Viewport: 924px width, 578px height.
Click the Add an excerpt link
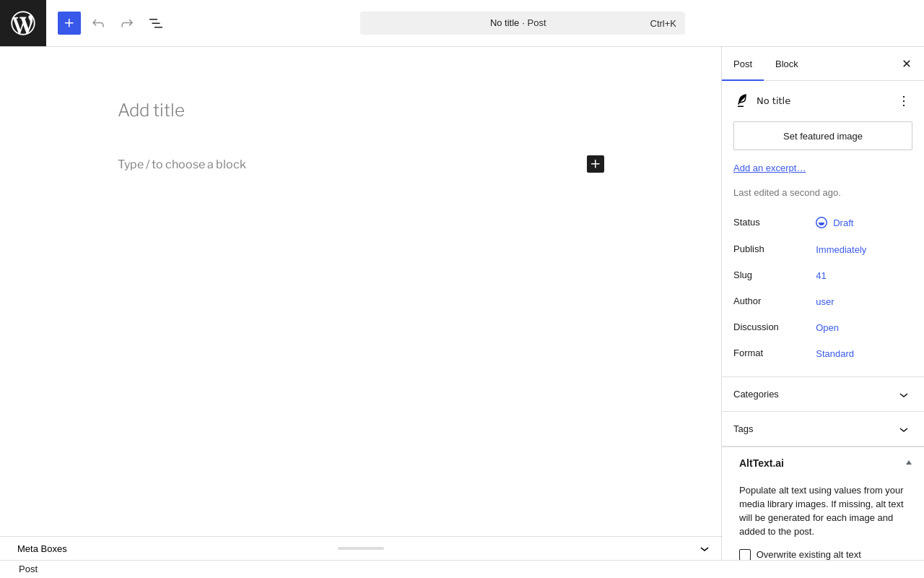(770, 168)
